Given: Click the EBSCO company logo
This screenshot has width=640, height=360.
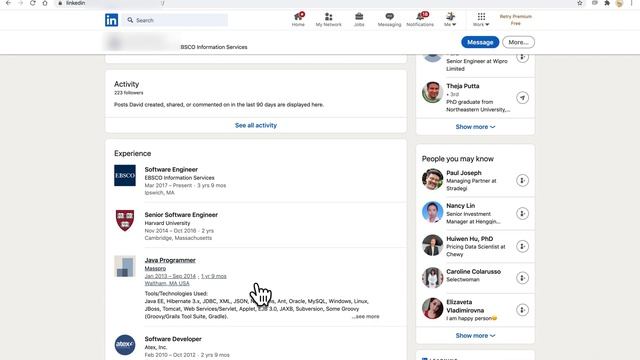Looking at the screenshot, I should (125, 176).
